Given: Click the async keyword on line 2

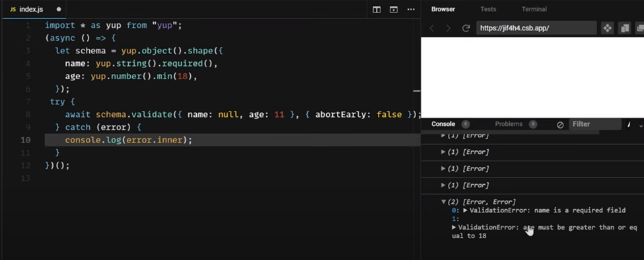Looking at the screenshot, I should (63, 38).
